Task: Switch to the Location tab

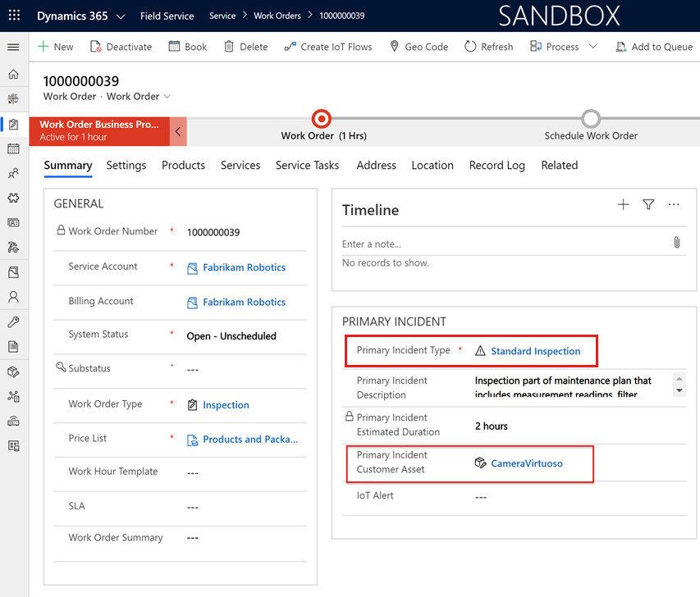Action: [432, 166]
